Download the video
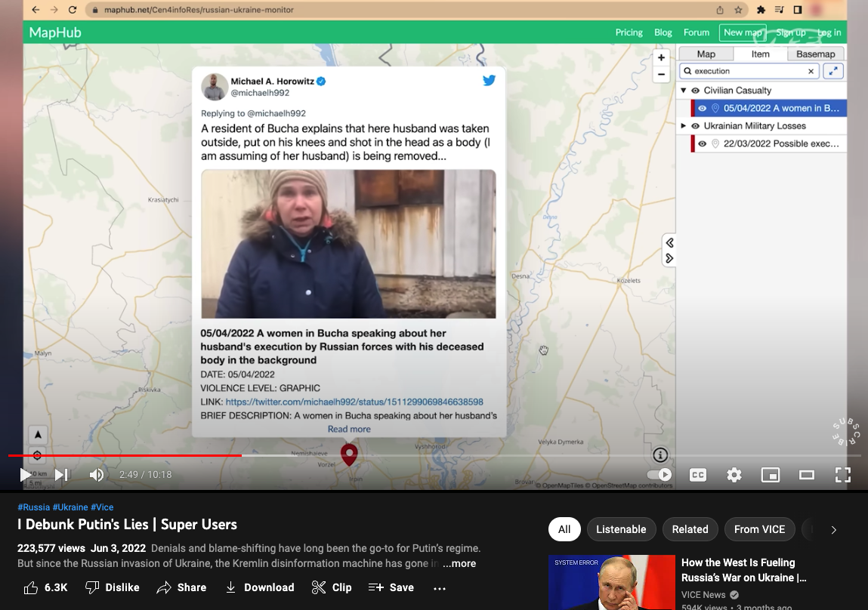 (x=260, y=587)
